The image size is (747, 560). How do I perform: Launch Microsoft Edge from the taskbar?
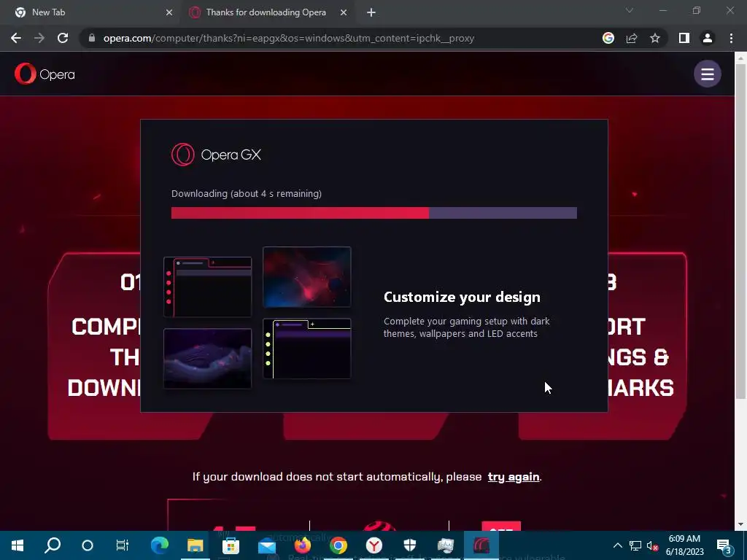pyautogui.click(x=160, y=545)
